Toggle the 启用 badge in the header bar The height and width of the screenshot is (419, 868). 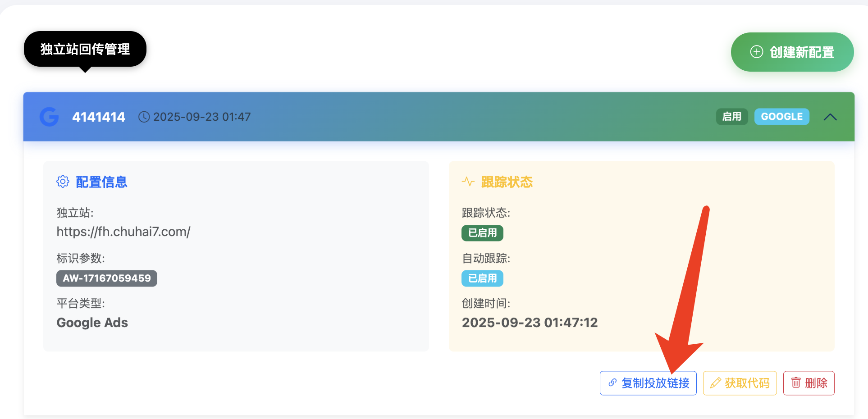731,117
